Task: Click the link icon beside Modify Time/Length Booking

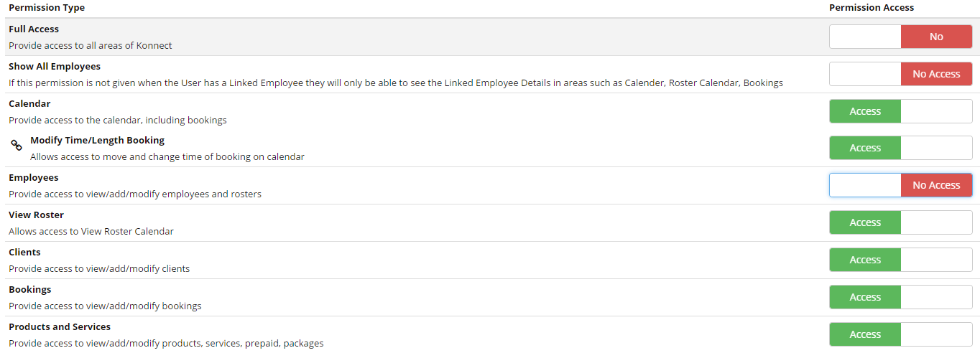Action: pyautogui.click(x=17, y=146)
